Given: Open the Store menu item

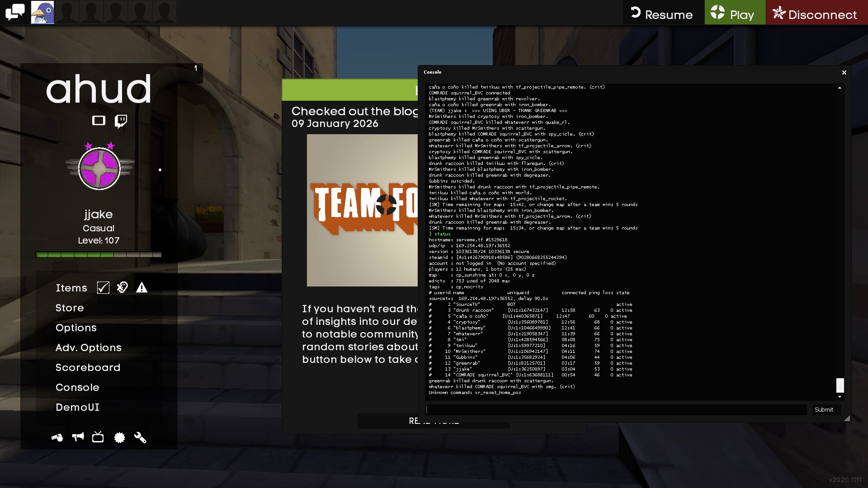Looking at the screenshot, I should pyautogui.click(x=70, y=308).
